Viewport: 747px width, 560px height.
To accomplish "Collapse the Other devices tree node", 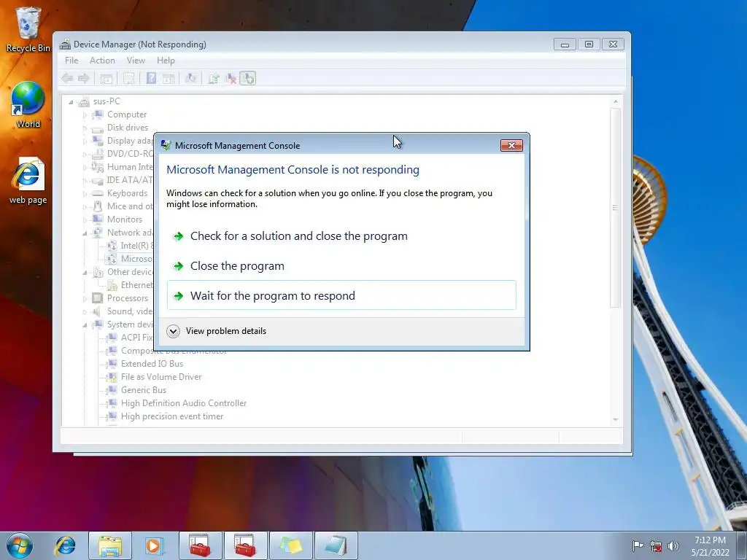I will (85, 273).
